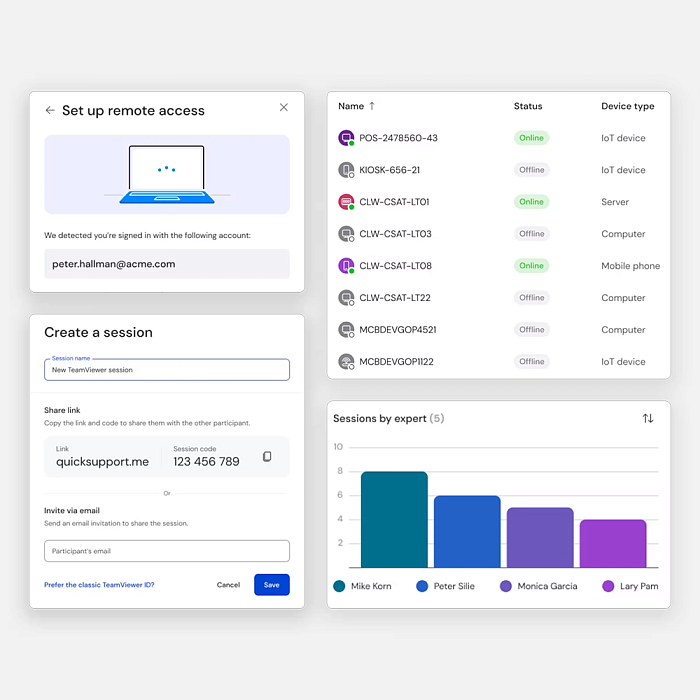This screenshot has height=700, width=700.
Task: Click the back arrow in Set up remote access
Action: (x=50, y=110)
